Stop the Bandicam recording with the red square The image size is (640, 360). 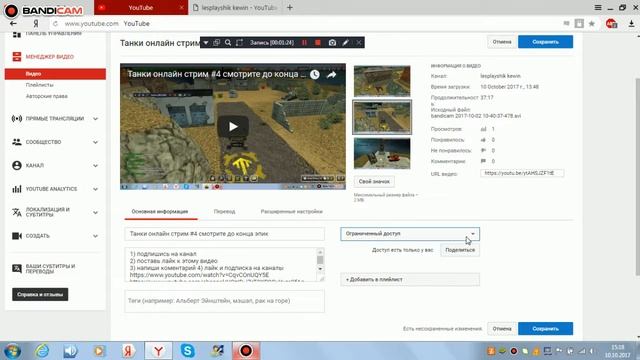[318, 42]
